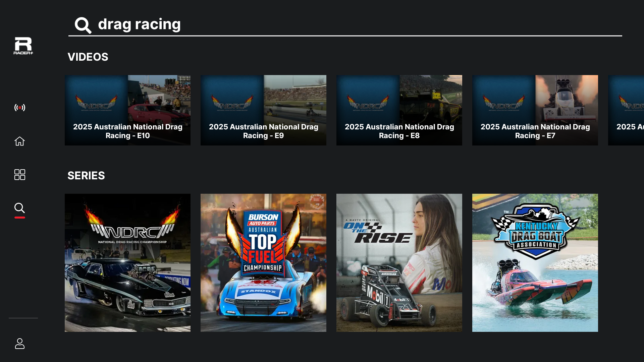The height and width of the screenshot is (362, 644).
Task: Go to Home via sidebar house icon
Action: tap(20, 141)
